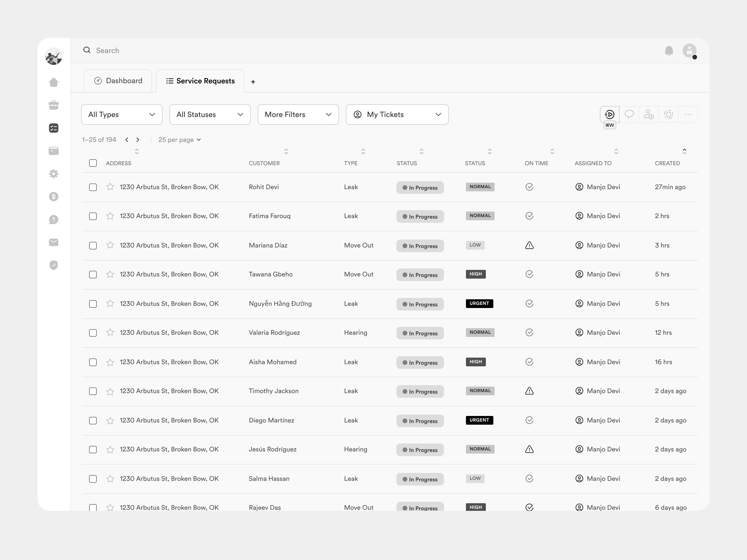
Task: Expand the My Tickets dropdown
Action: (x=397, y=114)
